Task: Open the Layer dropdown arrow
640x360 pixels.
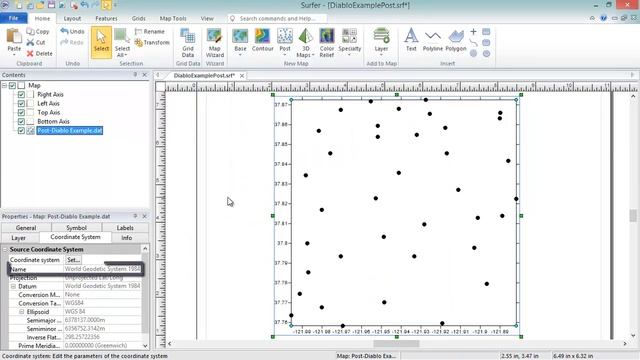Action: [381, 55]
